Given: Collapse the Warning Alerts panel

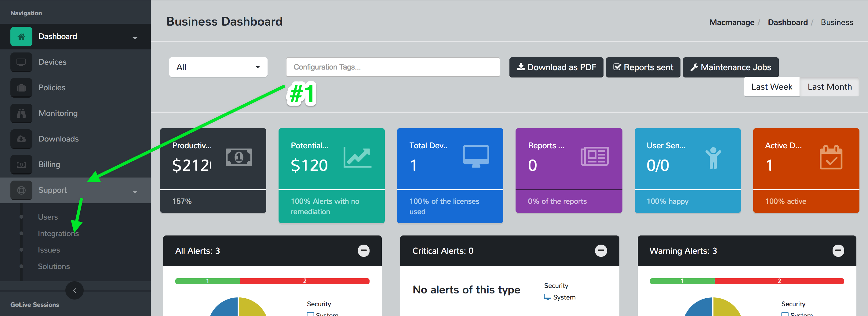Looking at the screenshot, I should pos(838,250).
